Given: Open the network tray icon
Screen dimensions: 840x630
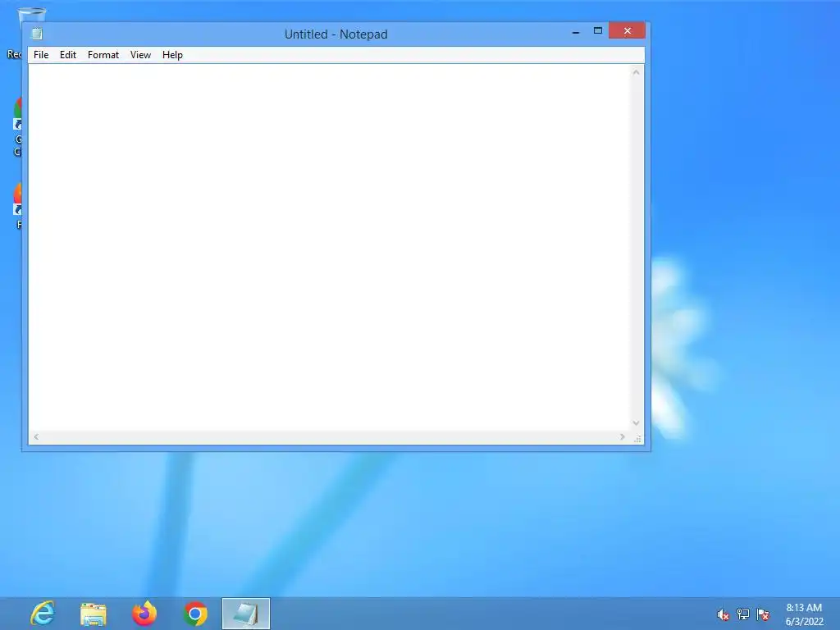Looking at the screenshot, I should [x=743, y=614].
